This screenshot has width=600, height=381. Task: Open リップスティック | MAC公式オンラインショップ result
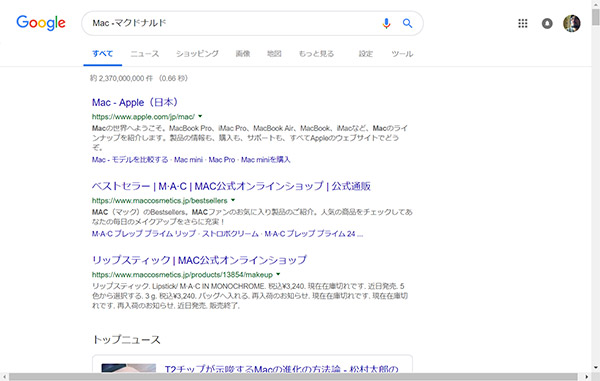[x=199, y=260]
